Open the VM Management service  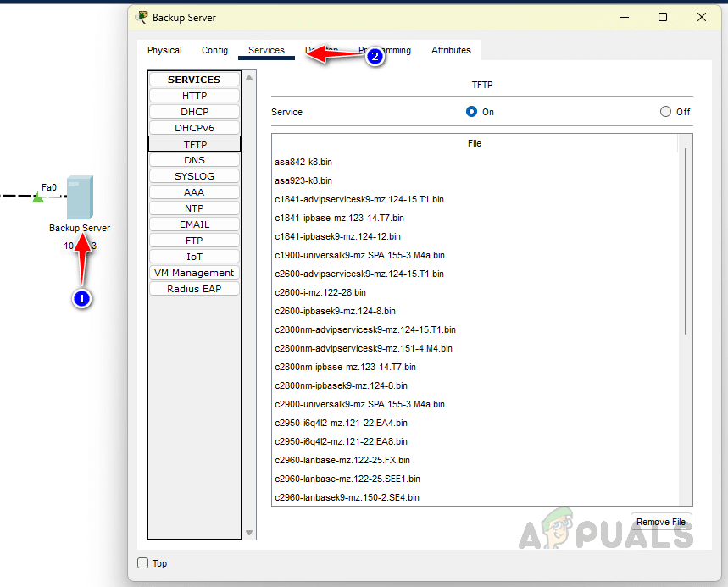[x=194, y=273]
